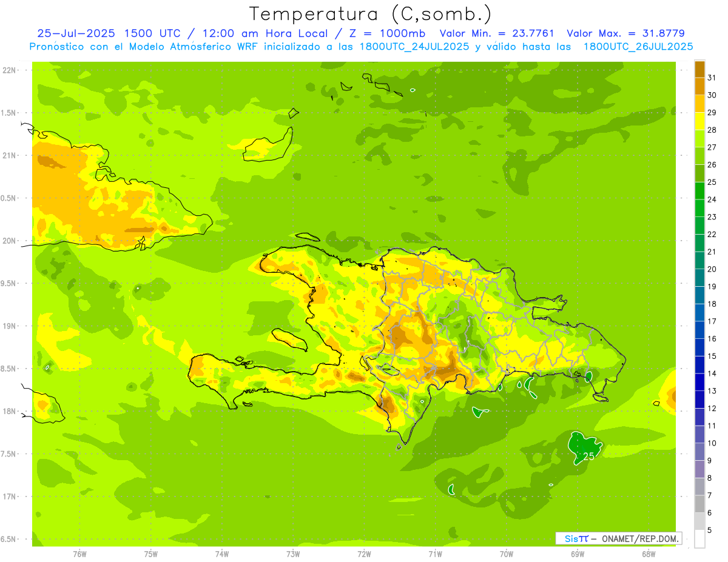Click the "Valor Min. = 23.7761" text
728x562 pixels.
496,33
